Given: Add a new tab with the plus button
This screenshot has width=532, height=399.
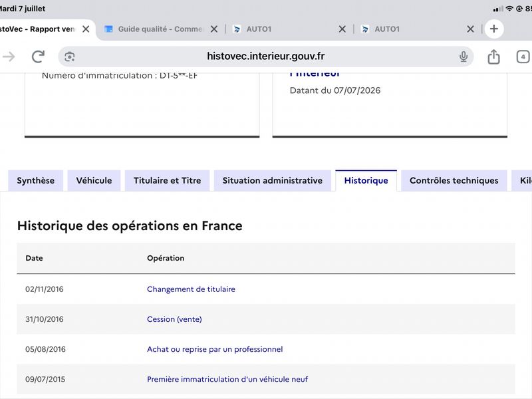Looking at the screenshot, I should coord(494,29).
